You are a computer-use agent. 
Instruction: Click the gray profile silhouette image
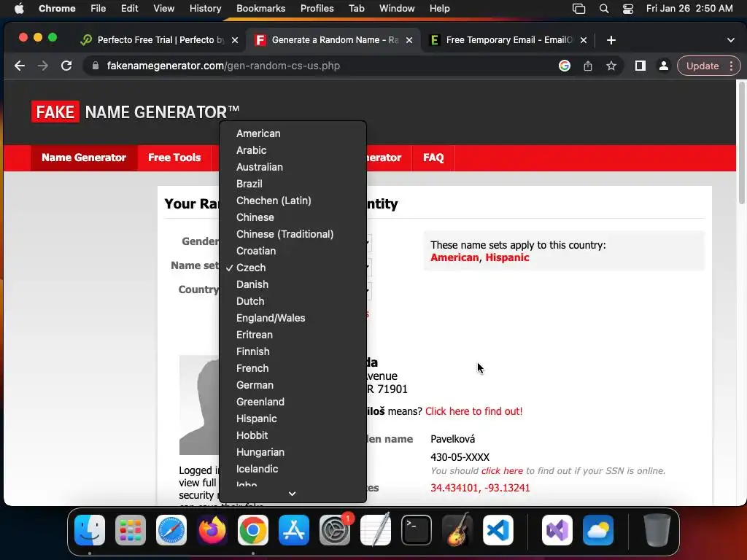(199, 405)
